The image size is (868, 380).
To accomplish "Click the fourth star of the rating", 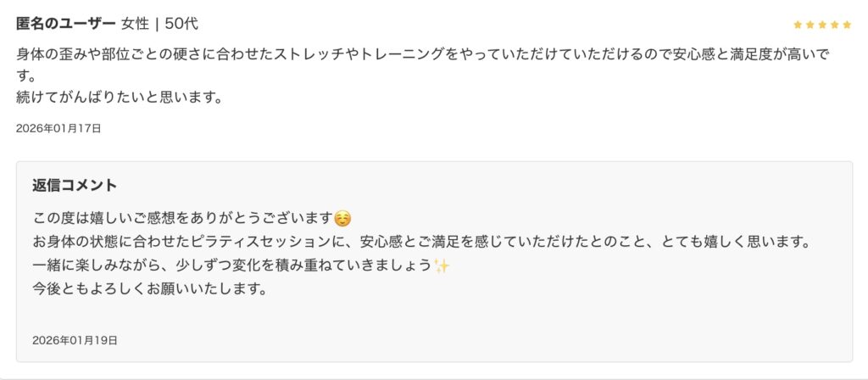I will [834, 25].
